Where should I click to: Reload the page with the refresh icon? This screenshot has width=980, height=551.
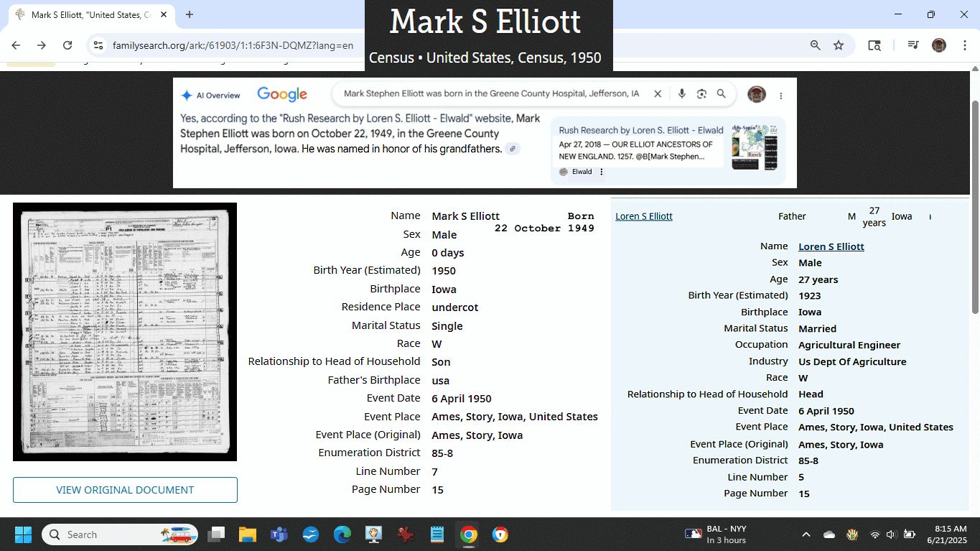click(x=67, y=45)
